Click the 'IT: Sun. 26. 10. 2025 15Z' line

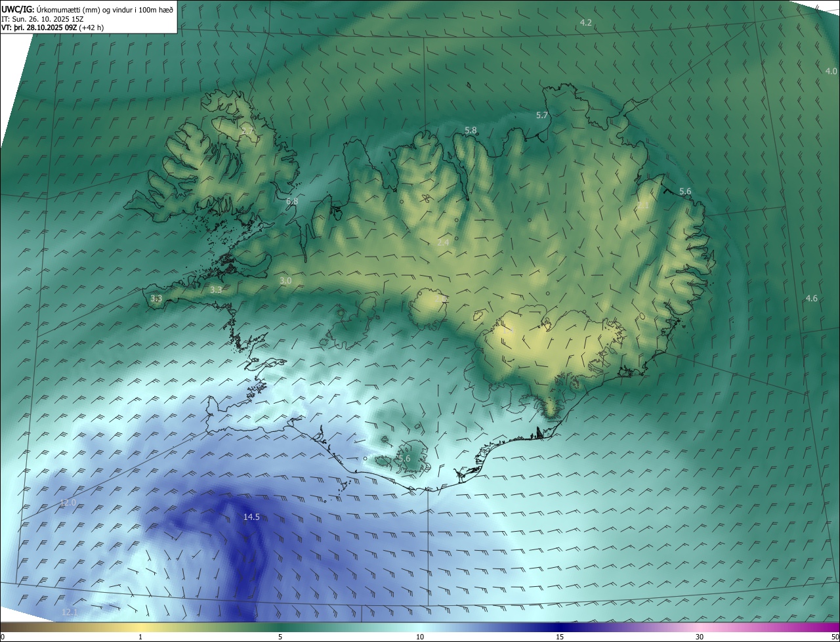[43, 19]
